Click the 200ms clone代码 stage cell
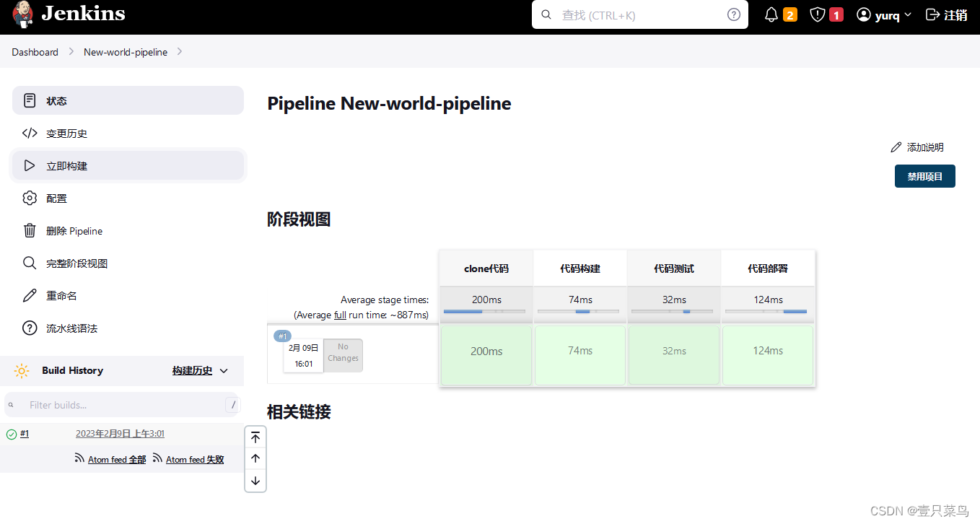This screenshot has width=980, height=524. pos(486,355)
